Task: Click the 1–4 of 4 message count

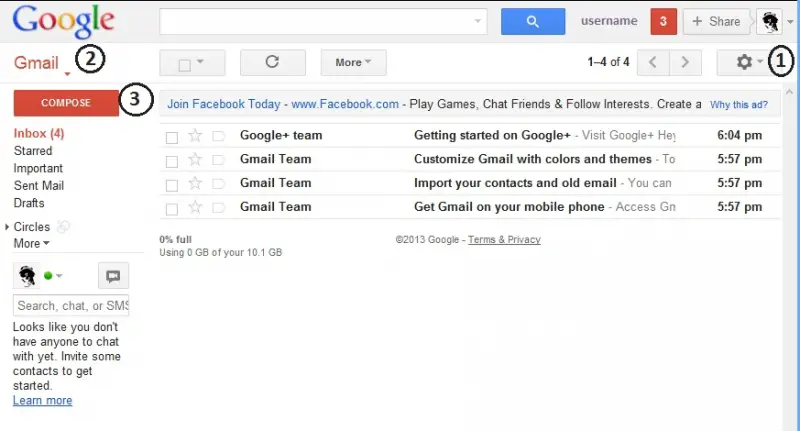Action: (608, 62)
